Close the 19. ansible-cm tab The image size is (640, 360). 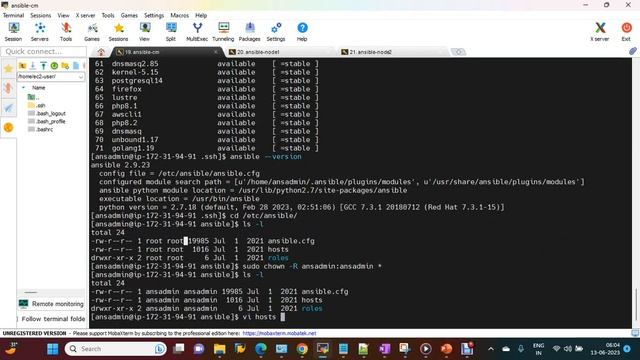point(216,52)
